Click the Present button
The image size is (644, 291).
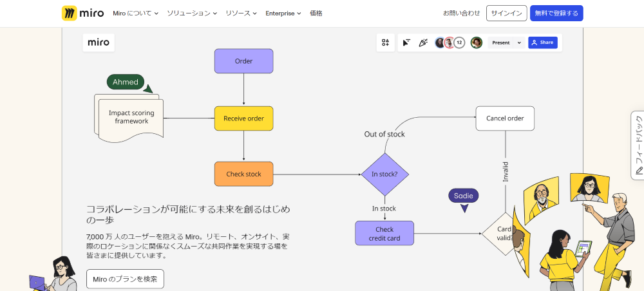pyautogui.click(x=500, y=42)
